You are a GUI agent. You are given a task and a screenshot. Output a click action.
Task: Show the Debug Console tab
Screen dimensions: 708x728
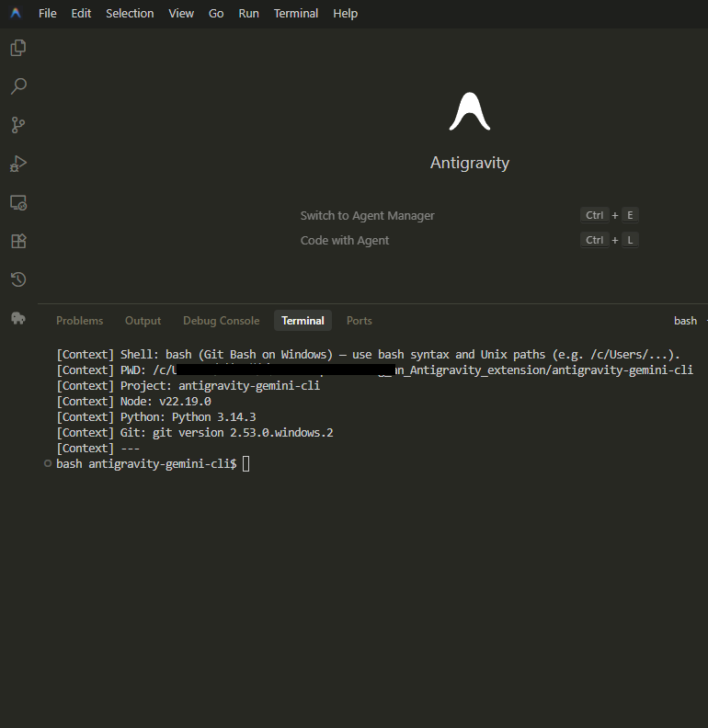pos(221,321)
